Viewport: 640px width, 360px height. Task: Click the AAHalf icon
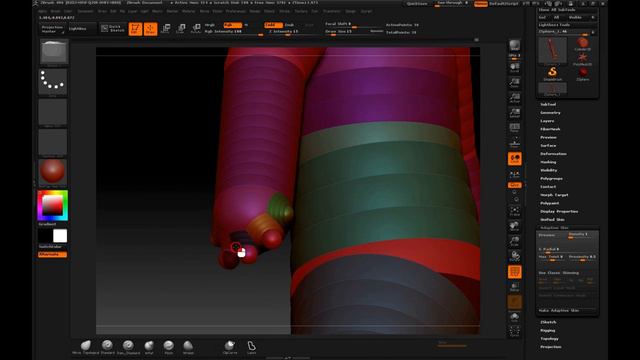[x=514, y=113]
